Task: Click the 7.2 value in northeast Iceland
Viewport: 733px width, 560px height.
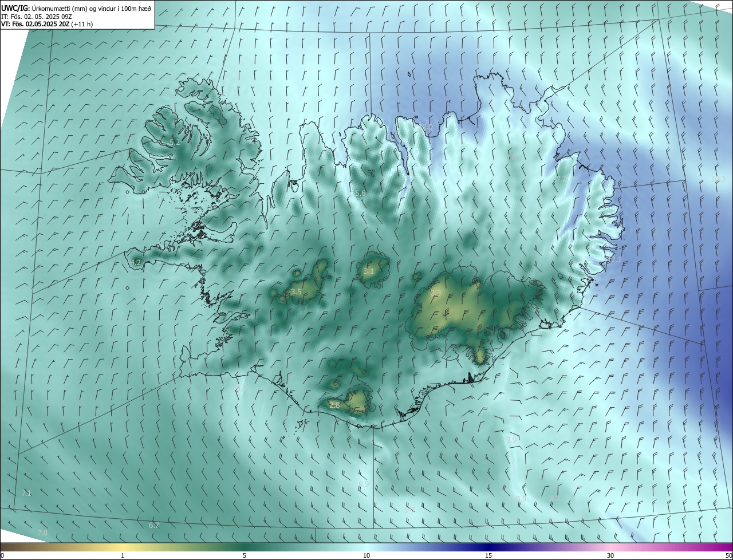Action: tap(561, 179)
